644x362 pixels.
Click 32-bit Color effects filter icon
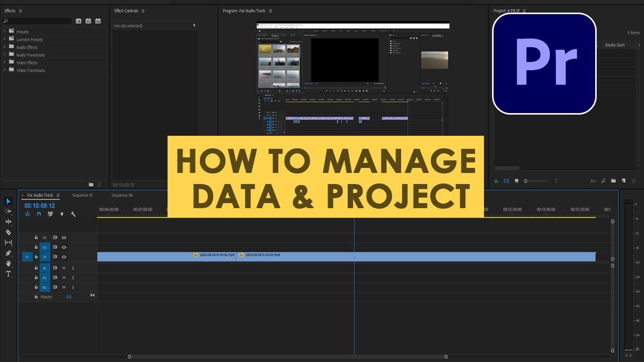(x=88, y=21)
